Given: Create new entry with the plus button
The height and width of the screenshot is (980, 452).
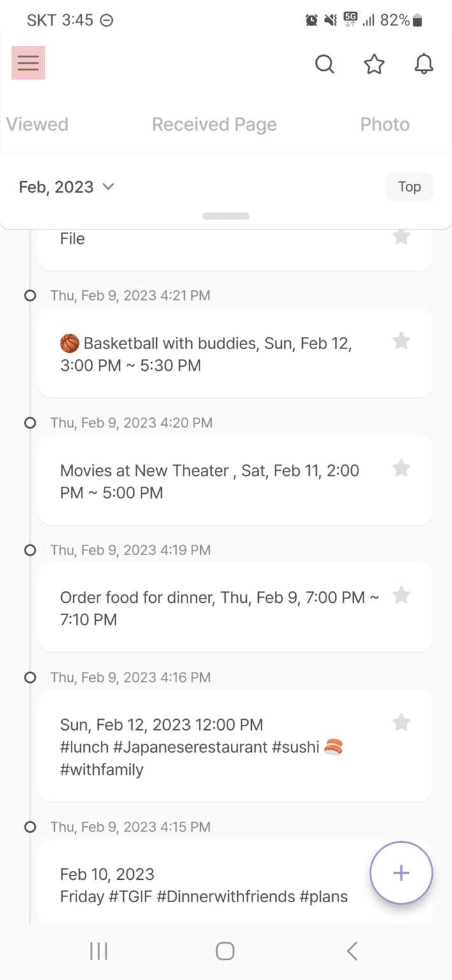Looking at the screenshot, I should [x=401, y=873].
